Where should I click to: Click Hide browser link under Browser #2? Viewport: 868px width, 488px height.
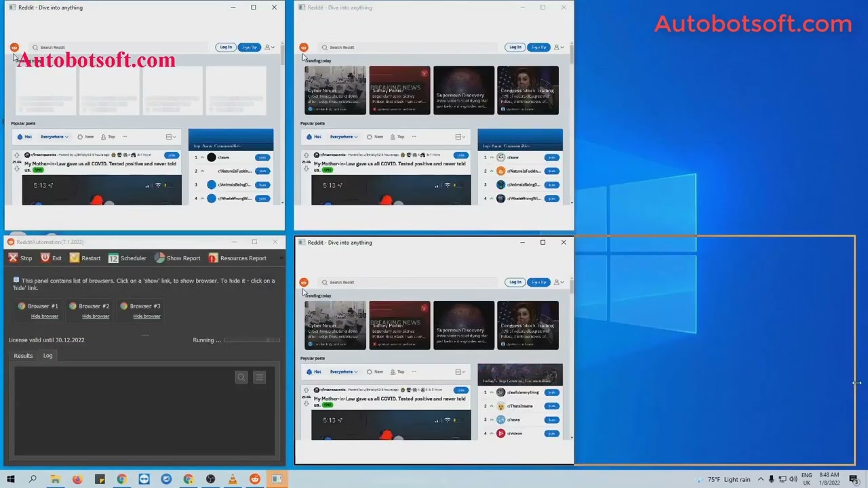click(x=96, y=316)
